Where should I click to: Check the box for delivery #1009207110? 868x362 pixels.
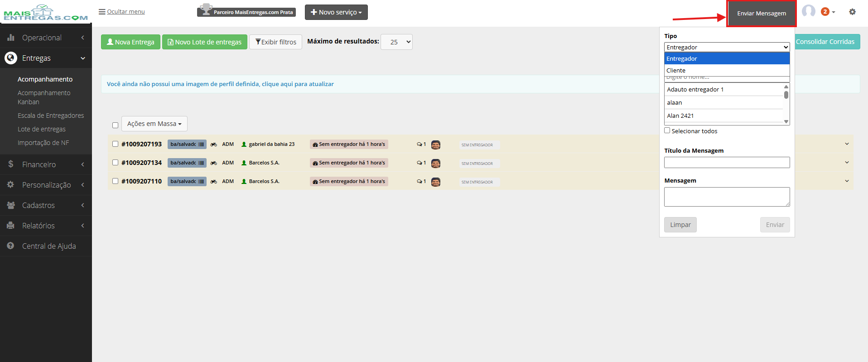(x=116, y=181)
